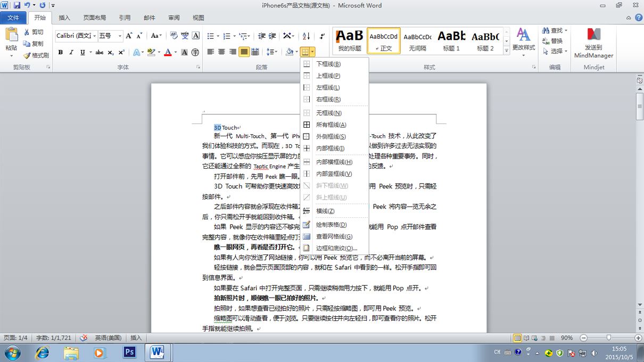644x362 pixels.
Task: Align text right
Action: click(x=233, y=52)
